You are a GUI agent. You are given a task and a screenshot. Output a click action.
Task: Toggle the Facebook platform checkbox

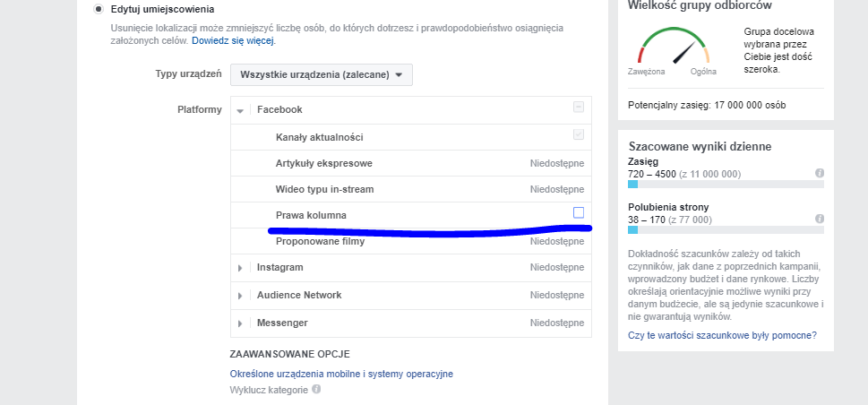click(579, 108)
